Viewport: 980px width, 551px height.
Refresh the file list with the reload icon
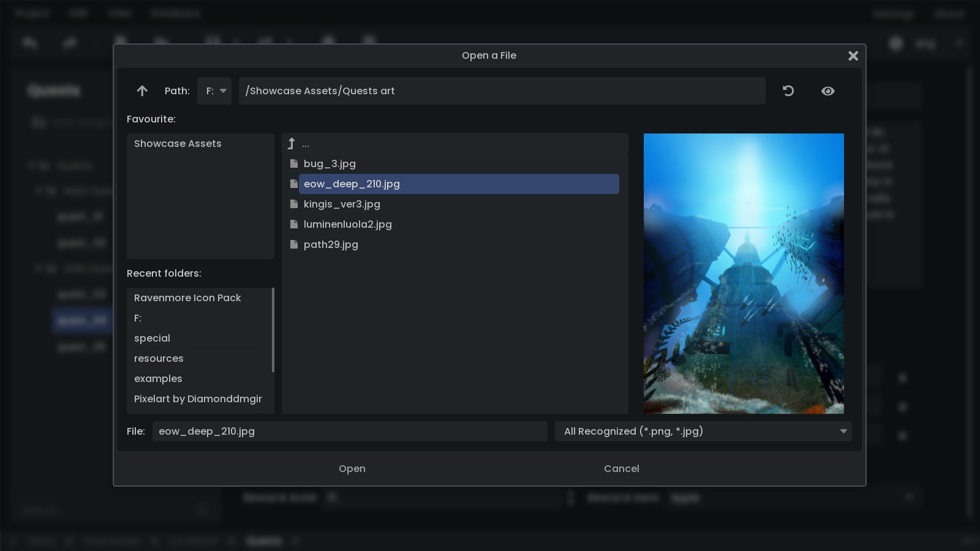(x=788, y=91)
